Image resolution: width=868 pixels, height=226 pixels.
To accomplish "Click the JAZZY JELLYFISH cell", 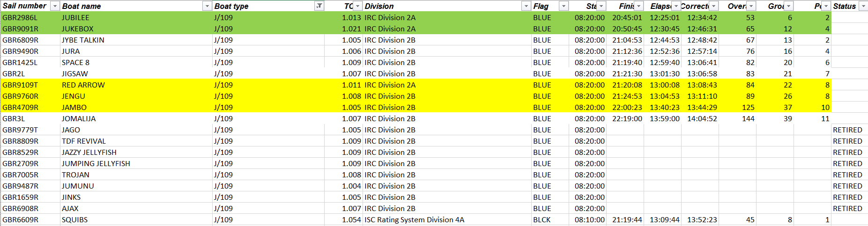I will coord(136,152).
